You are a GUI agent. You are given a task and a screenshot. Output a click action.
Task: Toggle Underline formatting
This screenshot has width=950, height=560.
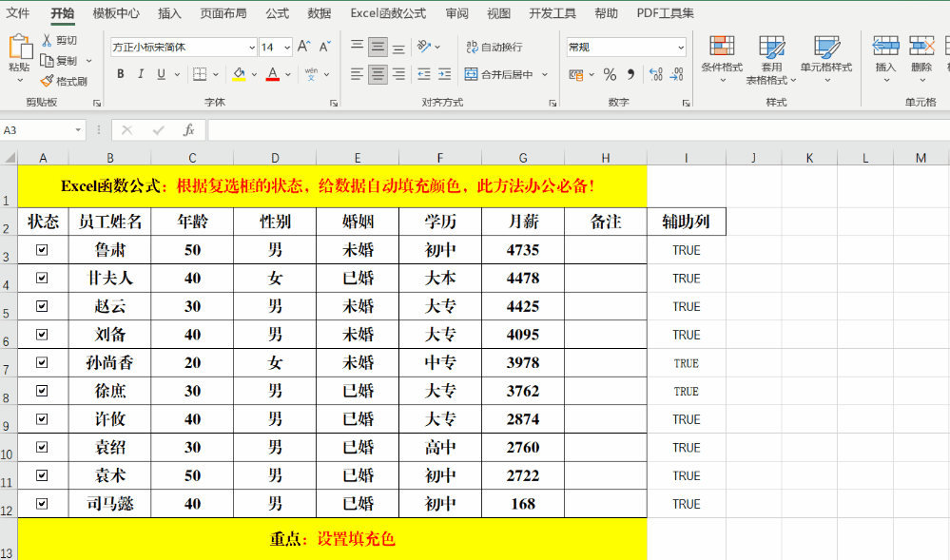(x=161, y=74)
